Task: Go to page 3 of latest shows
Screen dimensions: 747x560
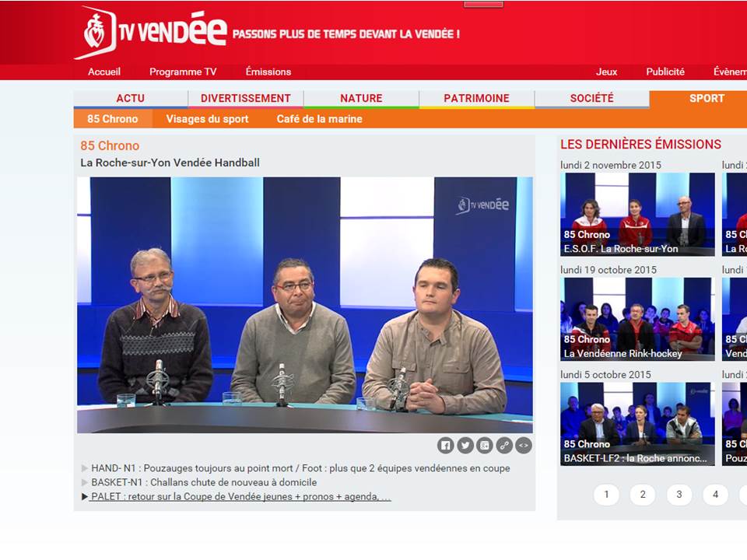Action: pyautogui.click(x=679, y=495)
